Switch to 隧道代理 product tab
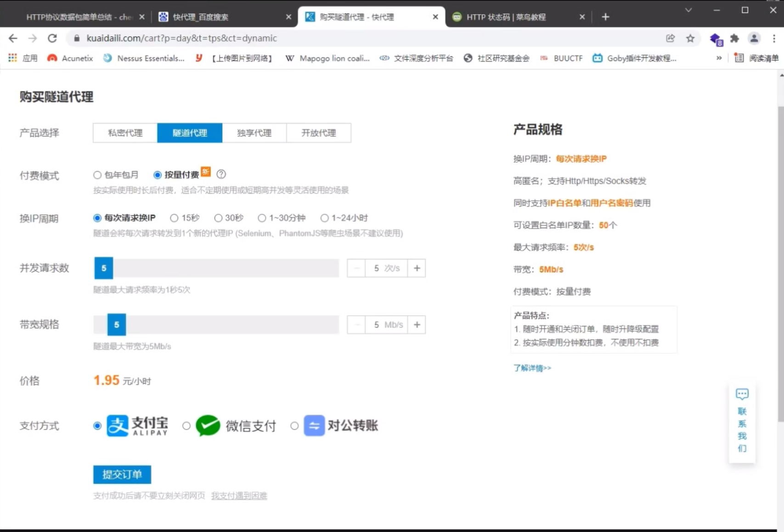 190,133
